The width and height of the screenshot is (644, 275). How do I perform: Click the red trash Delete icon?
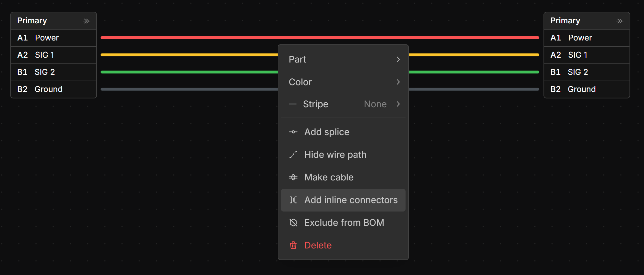293,245
